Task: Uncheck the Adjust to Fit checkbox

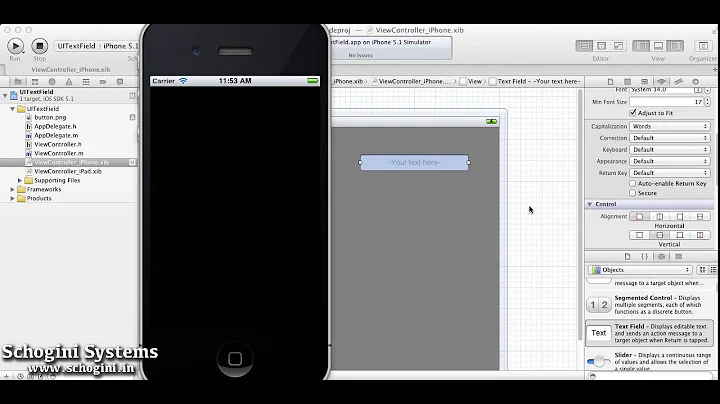Action: (633, 113)
